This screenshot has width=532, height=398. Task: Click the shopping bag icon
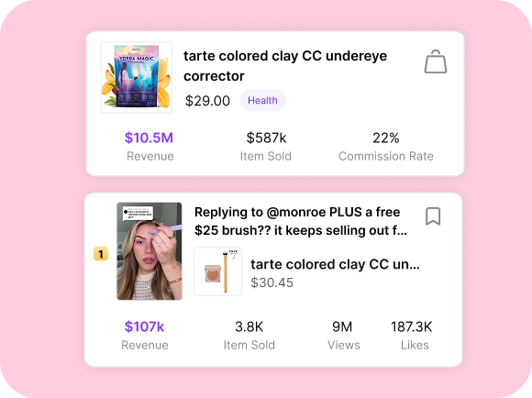point(436,61)
